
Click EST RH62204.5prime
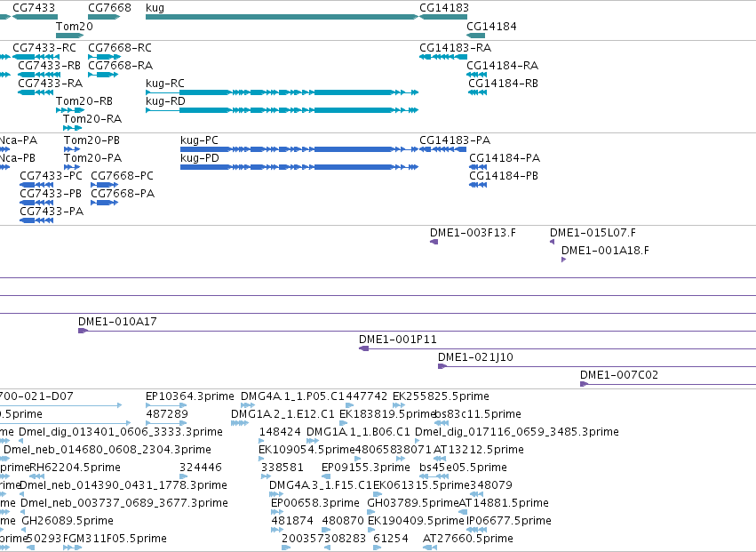(75, 468)
